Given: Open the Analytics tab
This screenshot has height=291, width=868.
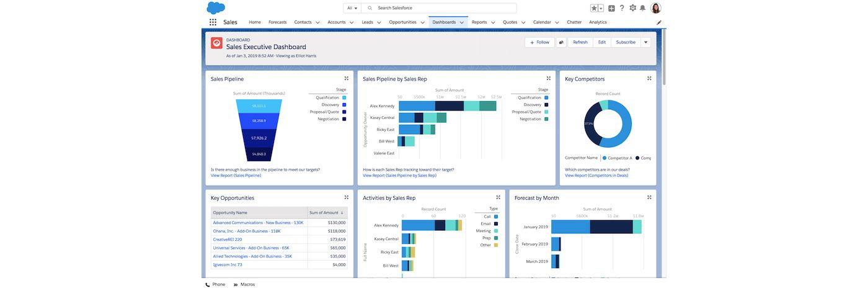Looking at the screenshot, I should [598, 22].
